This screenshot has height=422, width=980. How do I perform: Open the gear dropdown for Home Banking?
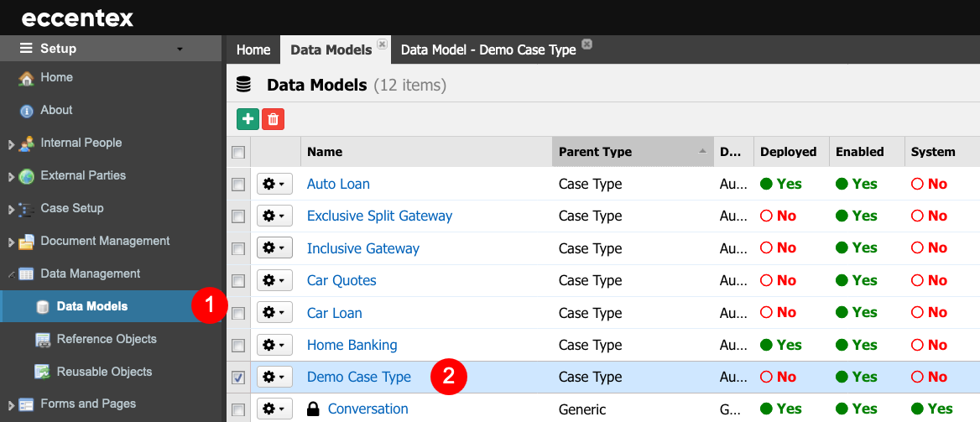click(274, 345)
